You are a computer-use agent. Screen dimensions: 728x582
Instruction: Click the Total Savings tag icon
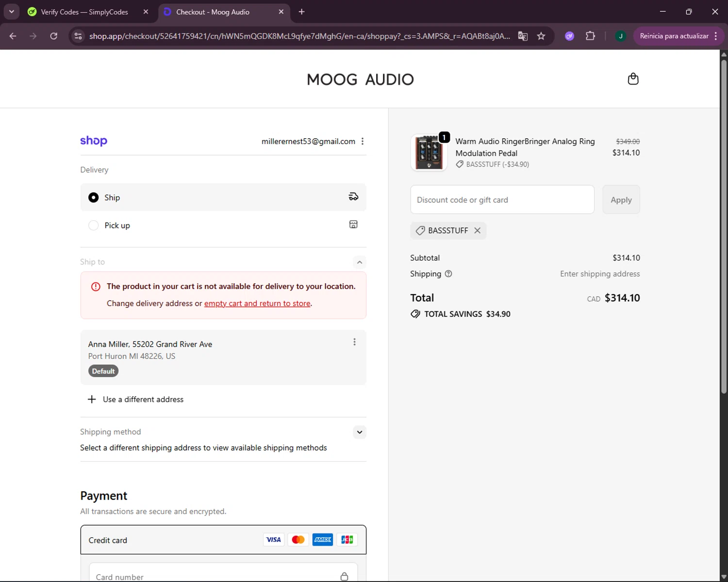coord(415,314)
